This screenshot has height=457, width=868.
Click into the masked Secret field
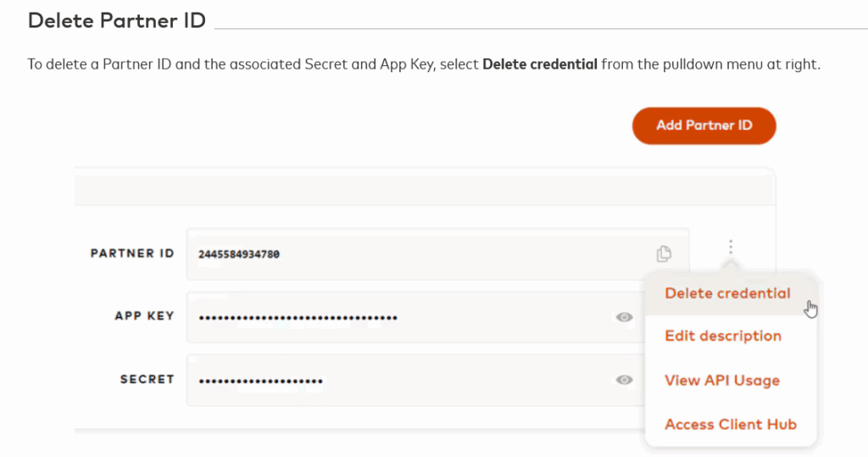407,380
